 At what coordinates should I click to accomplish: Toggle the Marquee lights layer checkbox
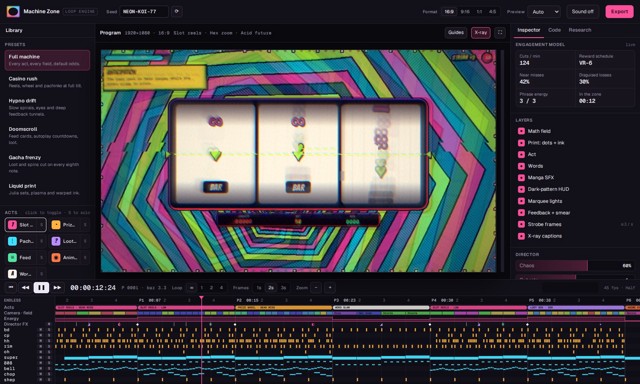coord(521,201)
